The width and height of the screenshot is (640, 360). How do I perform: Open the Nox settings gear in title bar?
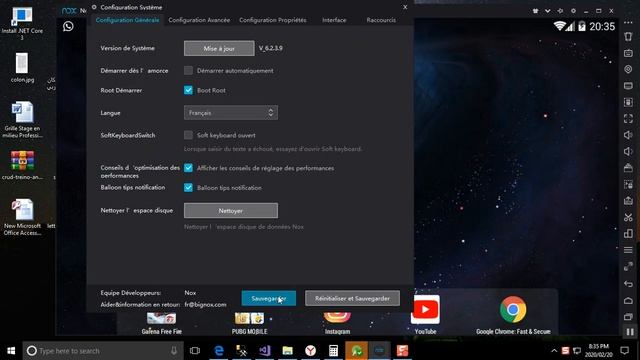coord(573,11)
